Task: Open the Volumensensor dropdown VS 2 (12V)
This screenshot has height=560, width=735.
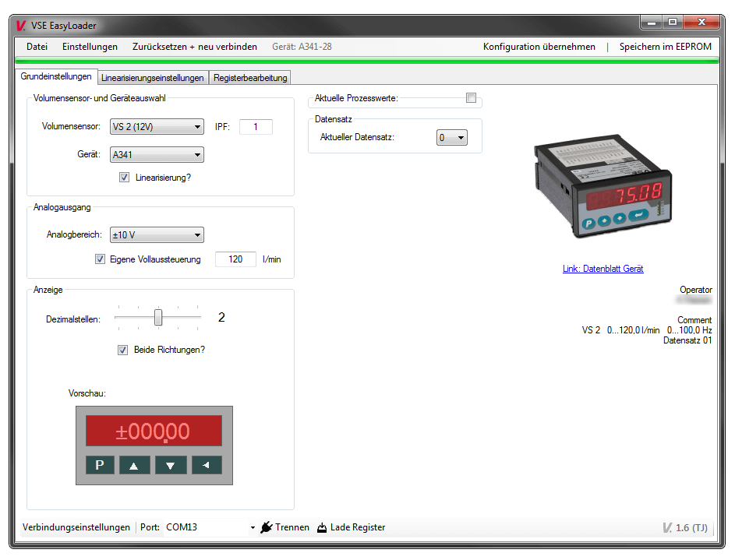Action: click(x=157, y=126)
